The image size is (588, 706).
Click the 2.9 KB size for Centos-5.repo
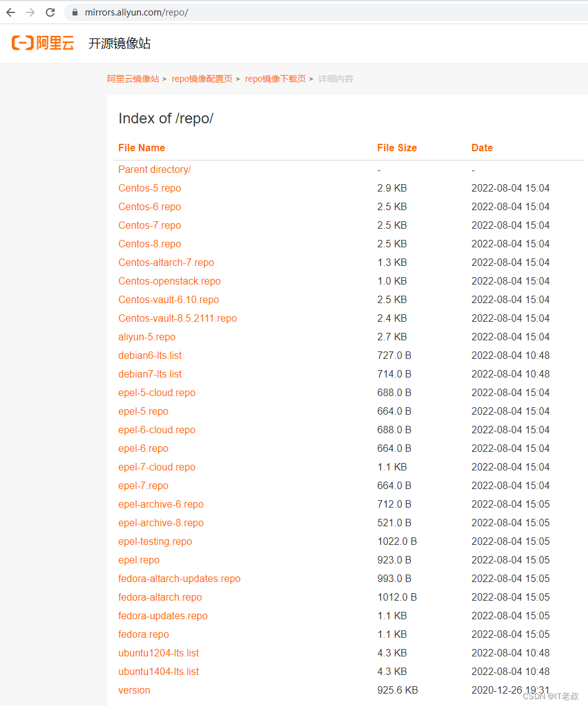point(392,188)
